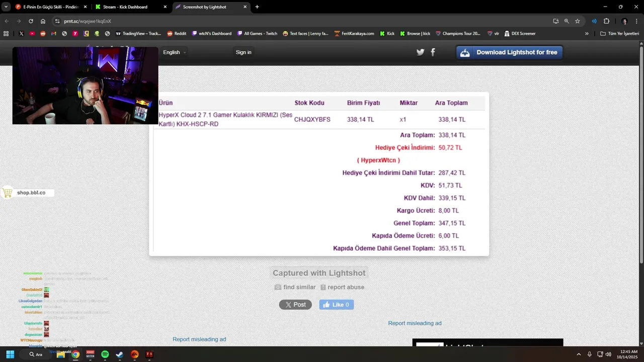Open Spotify from the taskbar
Screen dimensions: 644x362
[105, 354]
